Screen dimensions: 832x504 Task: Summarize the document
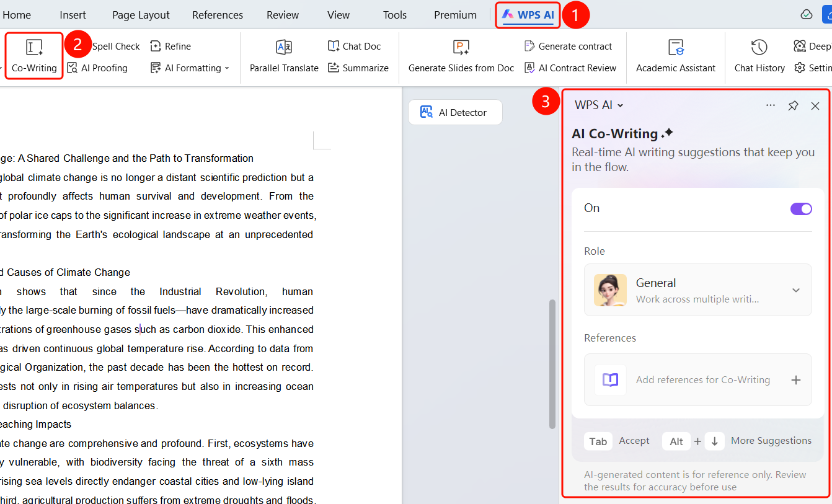click(x=358, y=68)
